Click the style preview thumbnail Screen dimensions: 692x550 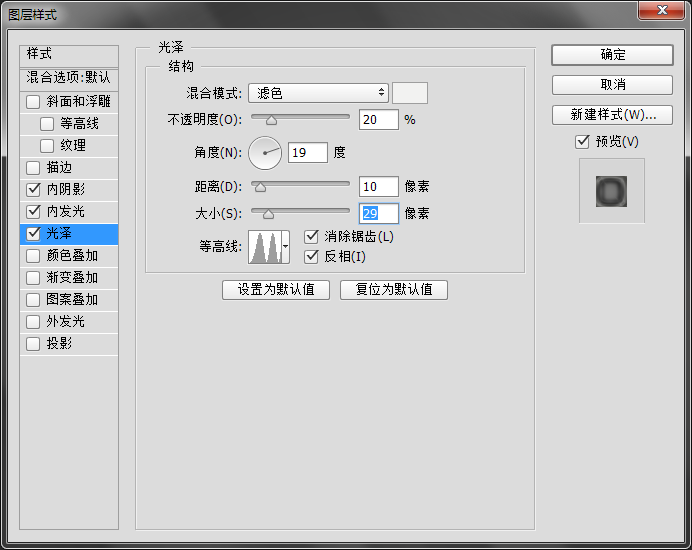click(x=612, y=191)
